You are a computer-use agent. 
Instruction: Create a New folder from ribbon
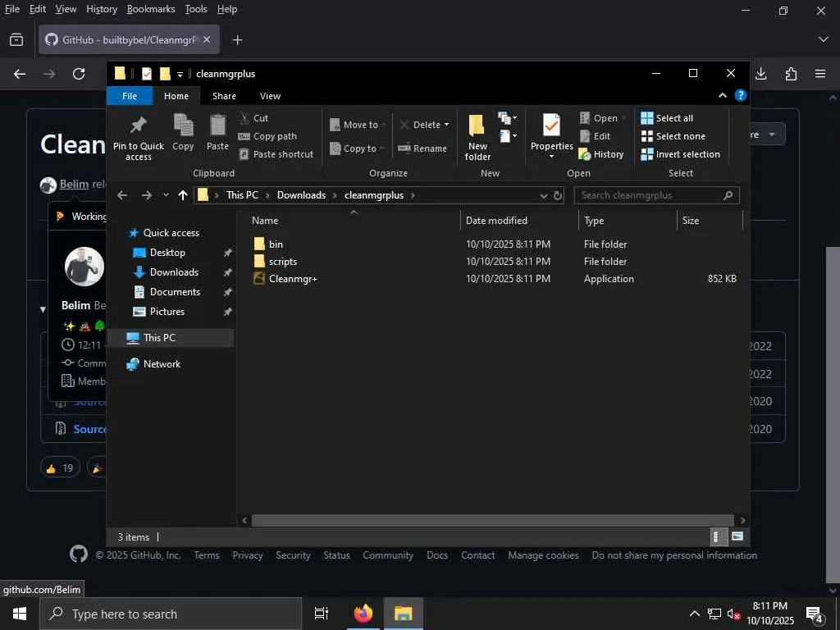pos(477,137)
